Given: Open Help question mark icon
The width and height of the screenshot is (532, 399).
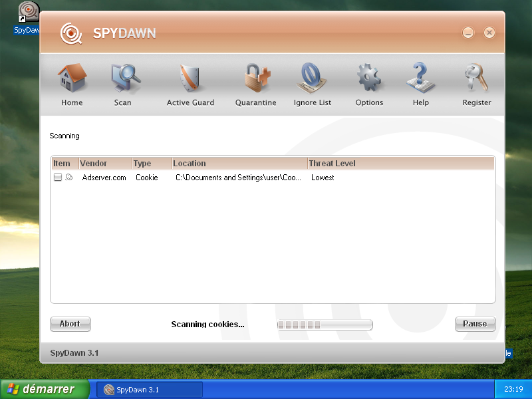Looking at the screenshot, I should point(420,77).
